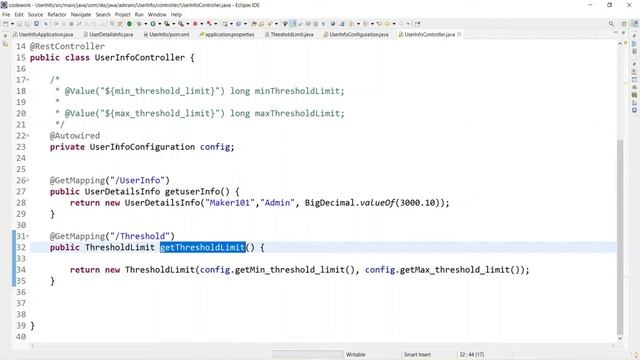Click cursor position '32 : 44 [17]' in status bar
This screenshot has width=640, height=360.
pyautogui.click(x=471, y=354)
